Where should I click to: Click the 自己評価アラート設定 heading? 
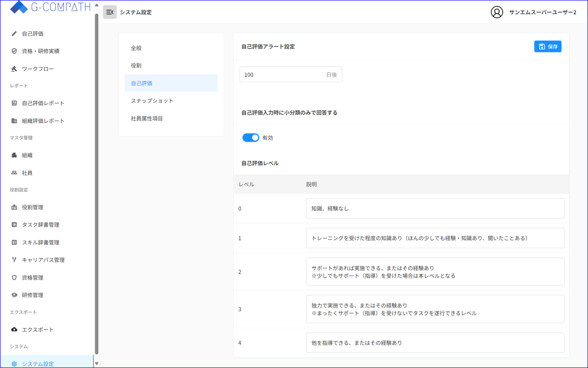[268, 46]
